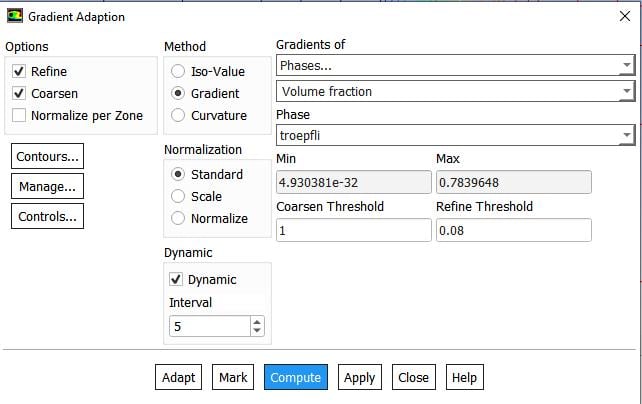This screenshot has height=404, width=642.
Task: Open the Contours... dialog
Action: pos(47,156)
